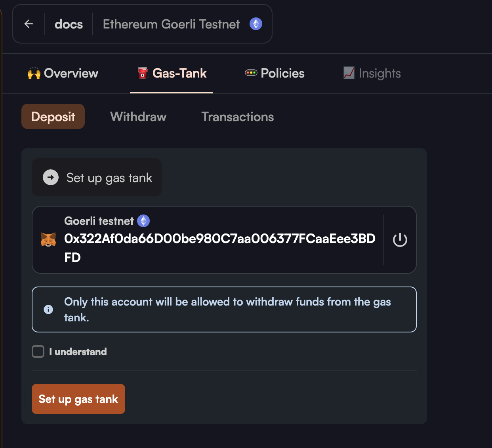492x448 pixels.
Task: Click the Ethereum icon next to Goerli testnet label
Action: 143,221
